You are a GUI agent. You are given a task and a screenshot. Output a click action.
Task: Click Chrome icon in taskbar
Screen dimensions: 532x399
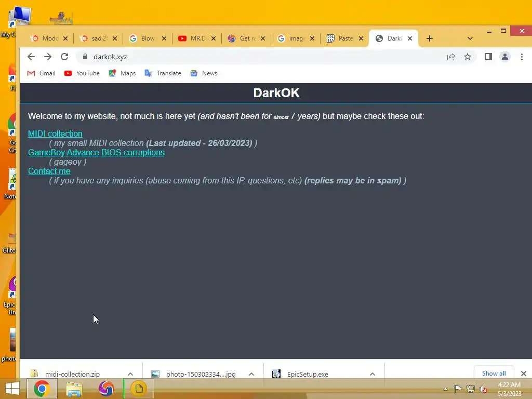[42, 389]
